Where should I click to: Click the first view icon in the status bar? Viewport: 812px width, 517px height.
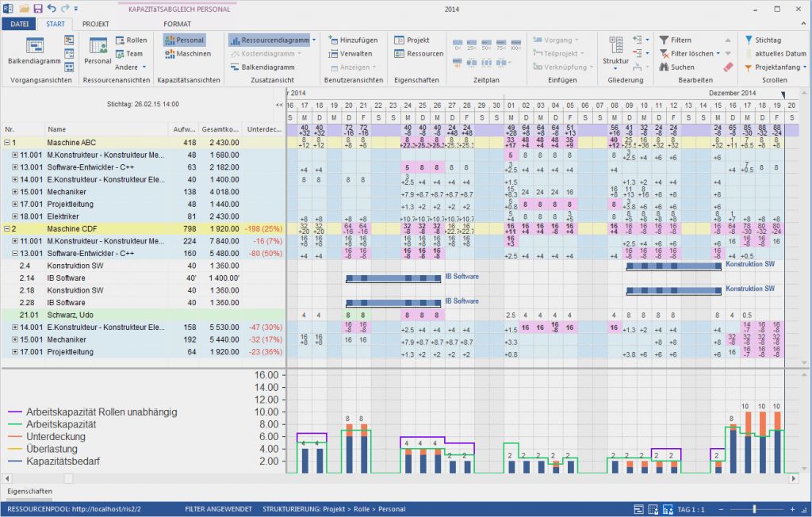638,509
